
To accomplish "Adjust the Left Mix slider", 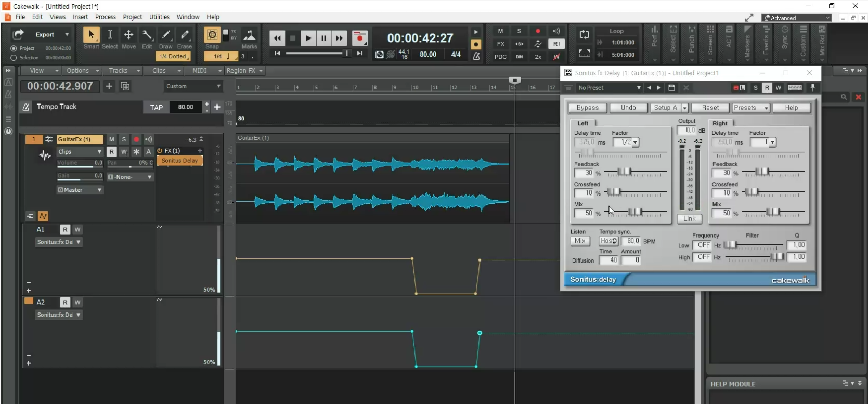I will tap(635, 212).
